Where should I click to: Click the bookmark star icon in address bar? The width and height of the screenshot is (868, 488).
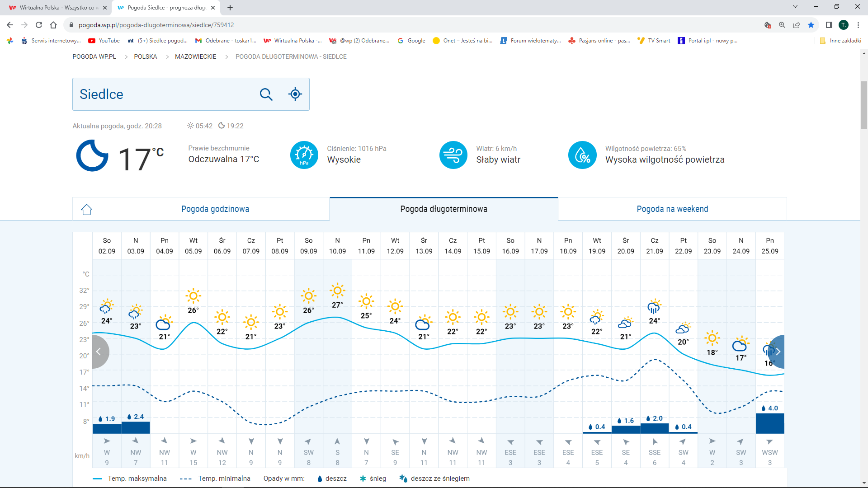coord(811,25)
